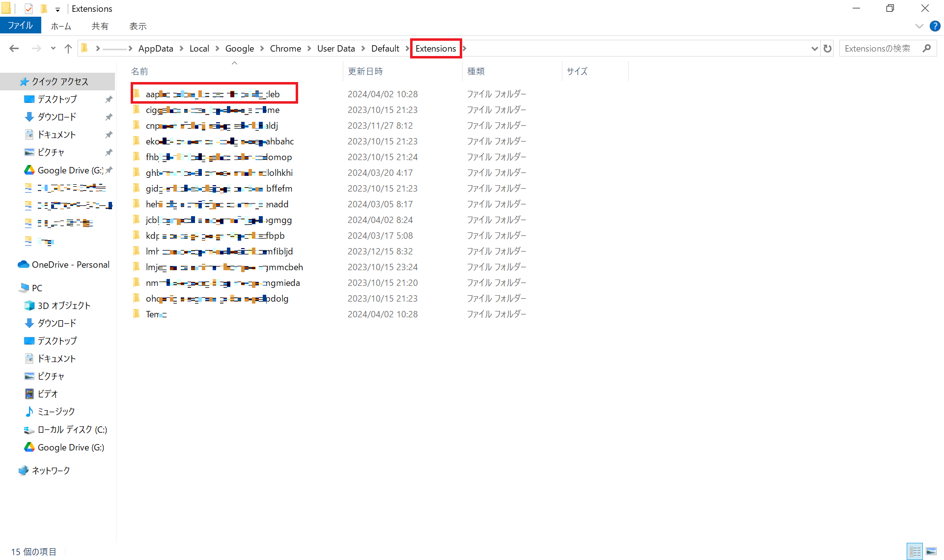Viewport: 944px width, 560px height.
Task: Click User Data breadcrumb segment
Action: pyautogui.click(x=336, y=48)
